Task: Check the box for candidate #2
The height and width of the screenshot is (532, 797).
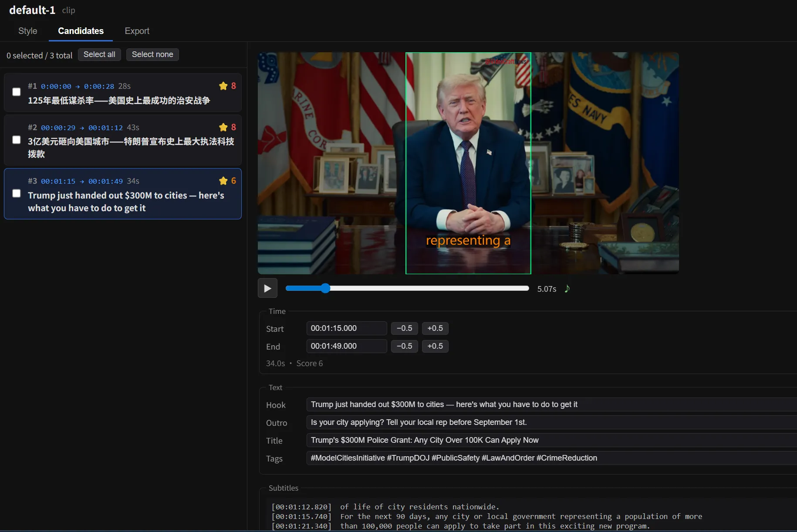Action: coord(17,140)
